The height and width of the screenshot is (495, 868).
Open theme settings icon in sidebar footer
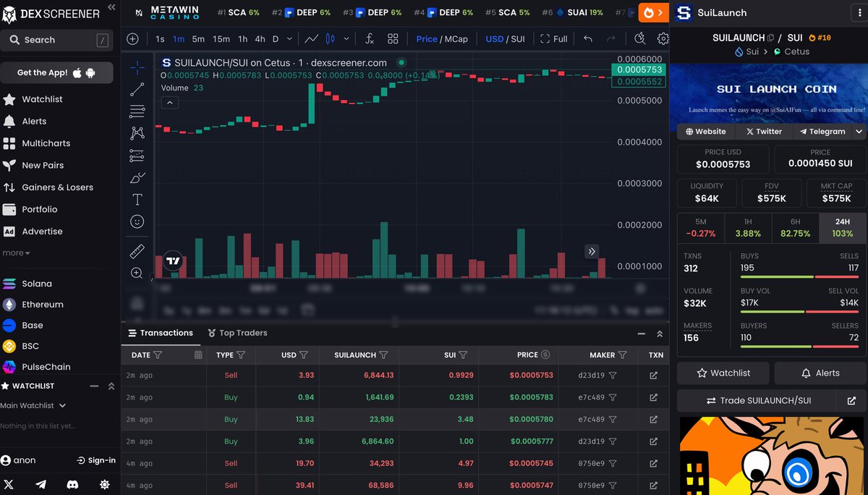click(x=104, y=484)
